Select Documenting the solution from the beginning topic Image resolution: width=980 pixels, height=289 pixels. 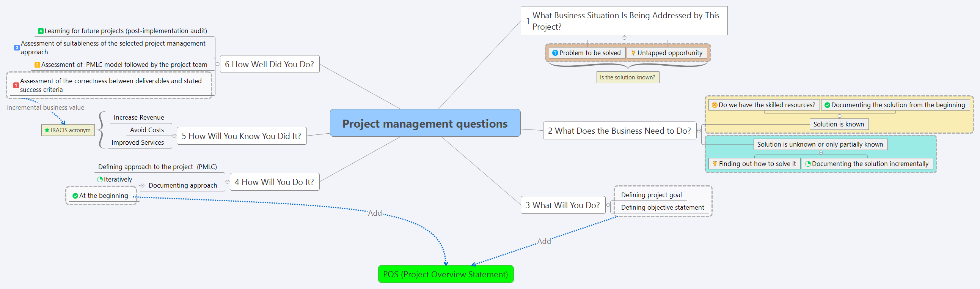pos(895,105)
